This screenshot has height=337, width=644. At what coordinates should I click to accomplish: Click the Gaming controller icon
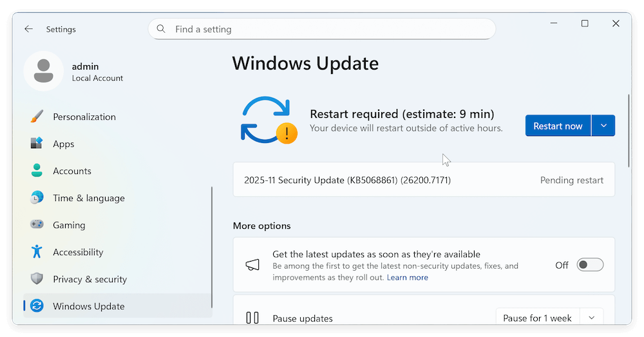37,224
